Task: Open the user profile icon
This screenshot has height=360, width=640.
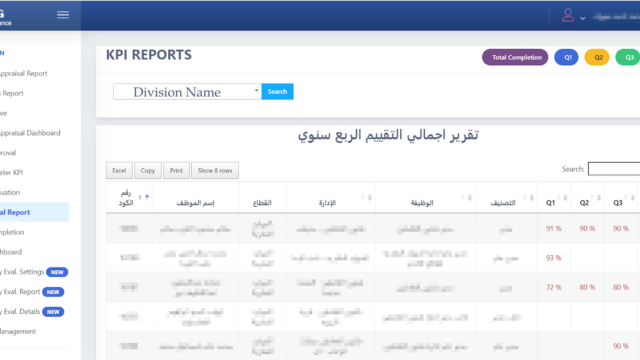Action: (568, 16)
